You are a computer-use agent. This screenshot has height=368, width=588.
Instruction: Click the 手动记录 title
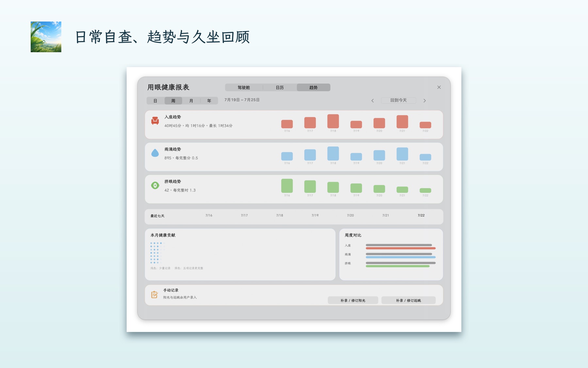[x=171, y=290]
